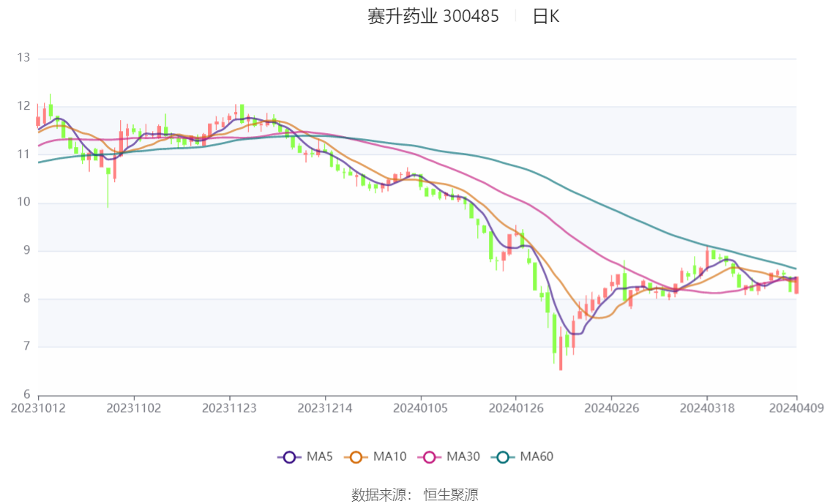The width and height of the screenshot is (830, 504).
Task: Click the 20240126 date axis label
Action: (515, 408)
